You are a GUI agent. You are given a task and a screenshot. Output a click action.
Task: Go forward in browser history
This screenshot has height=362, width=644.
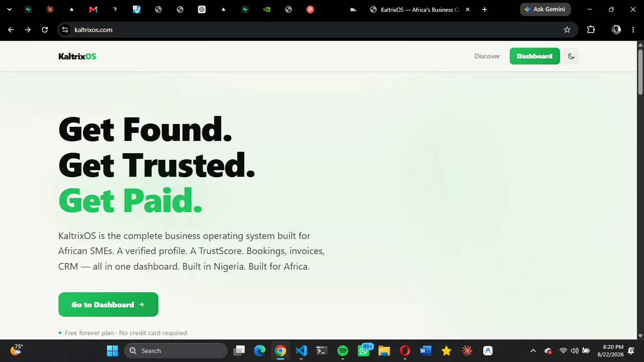click(x=28, y=30)
